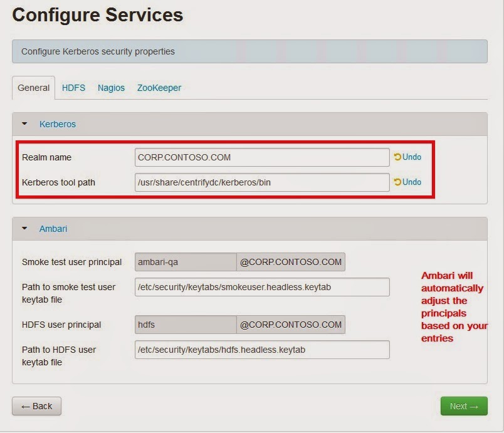
Task: Click the Next button to continue
Action: point(464,406)
